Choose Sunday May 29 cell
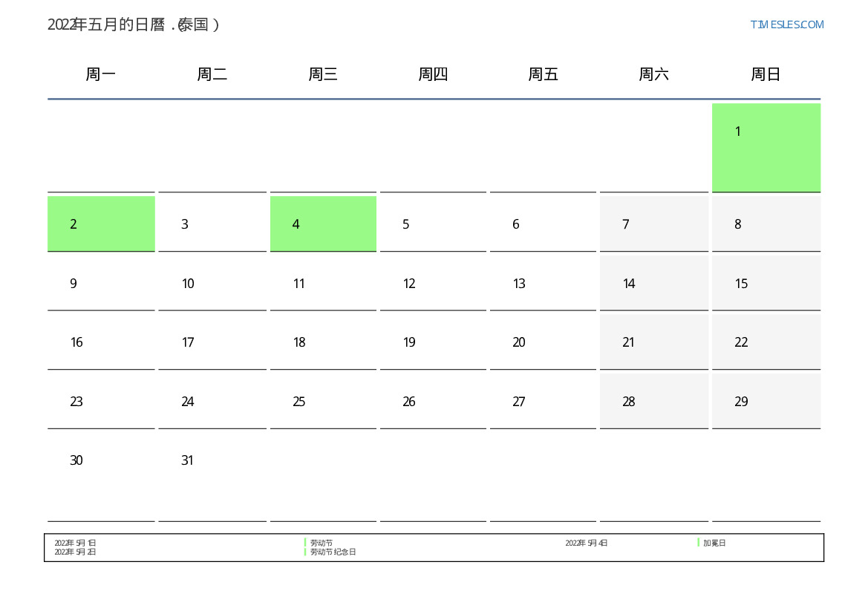Viewport: 868px width, 614px height. (x=766, y=401)
